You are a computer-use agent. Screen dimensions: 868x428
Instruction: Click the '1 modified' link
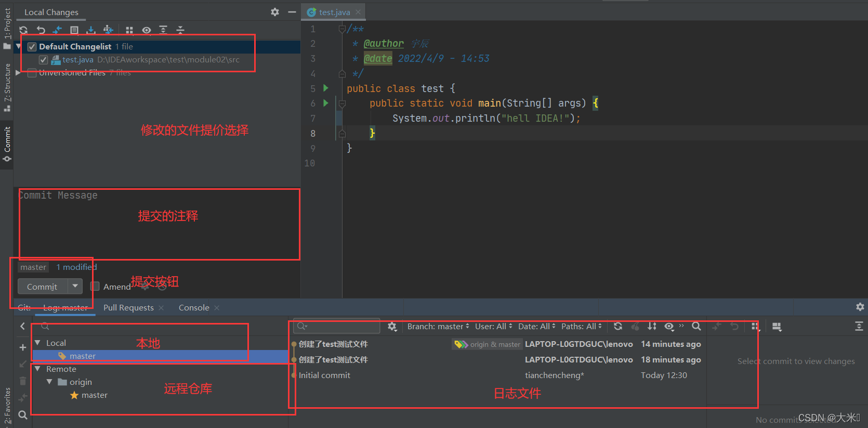tap(77, 267)
